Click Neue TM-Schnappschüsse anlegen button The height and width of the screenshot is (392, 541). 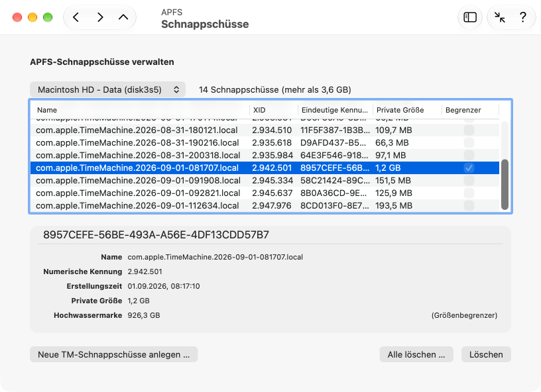click(x=114, y=354)
